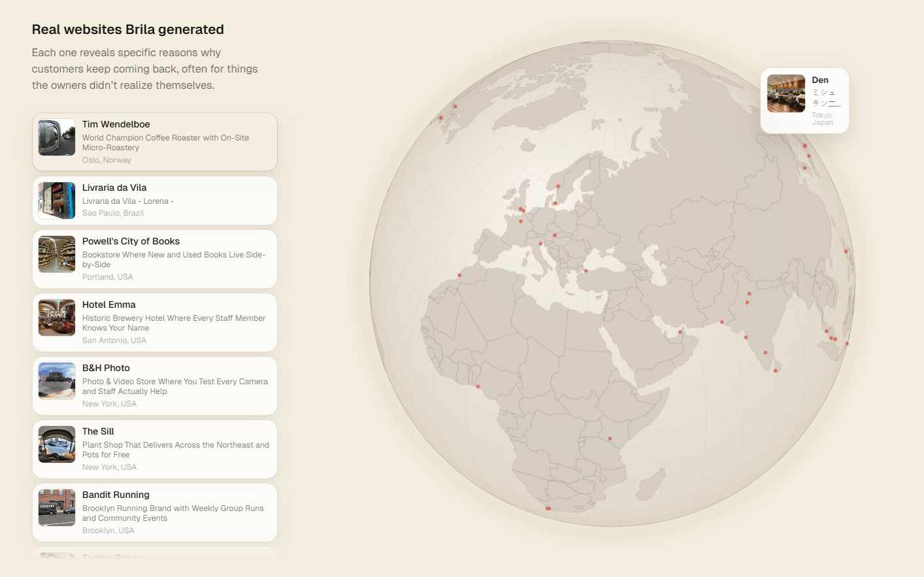Click the globe marker in Morocco

459,275
